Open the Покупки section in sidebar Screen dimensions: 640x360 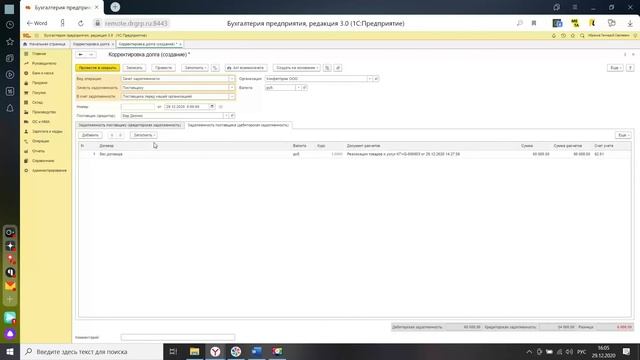pyautogui.click(x=39, y=93)
